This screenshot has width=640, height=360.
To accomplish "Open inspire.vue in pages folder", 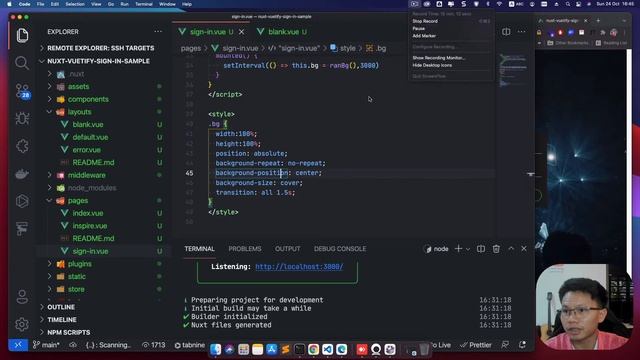I will (90, 226).
